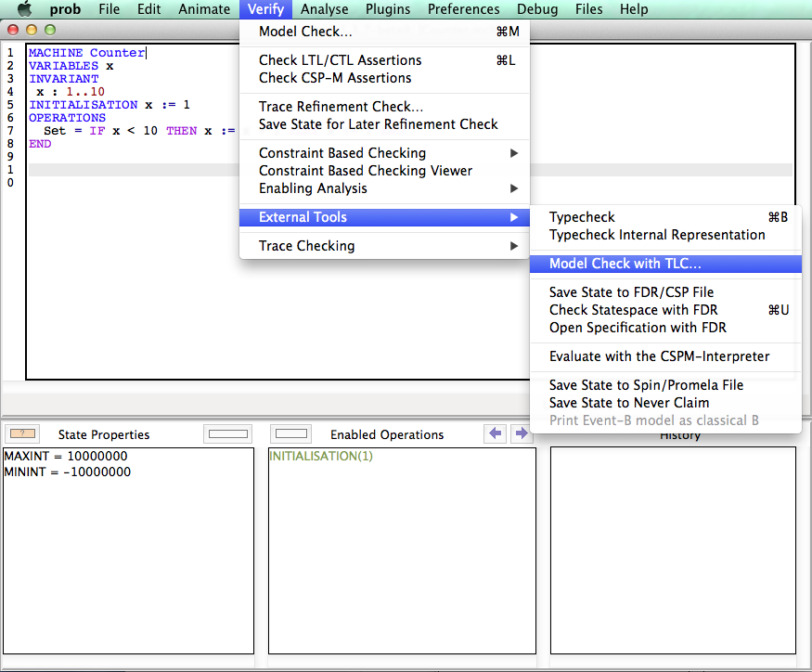Viewport: 812px width, 672px height.
Task: Select Save State to Spin/Promela File
Action: pos(646,385)
